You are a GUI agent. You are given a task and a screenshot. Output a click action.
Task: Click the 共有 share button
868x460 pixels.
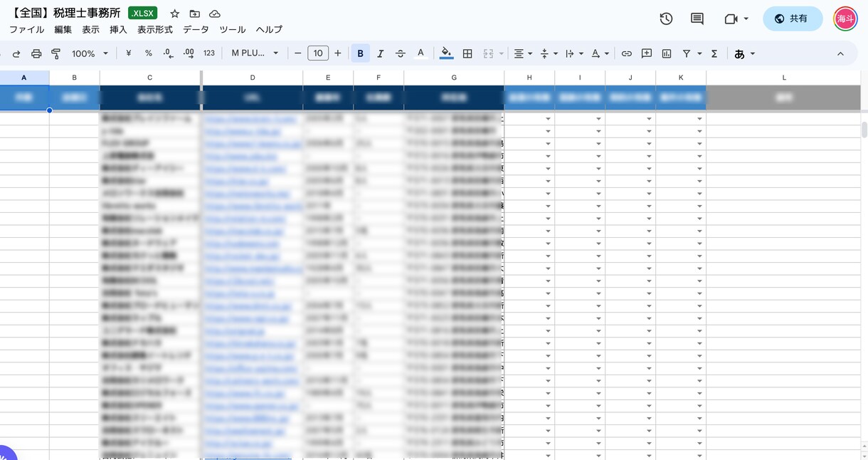pyautogui.click(x=793, y=19)
